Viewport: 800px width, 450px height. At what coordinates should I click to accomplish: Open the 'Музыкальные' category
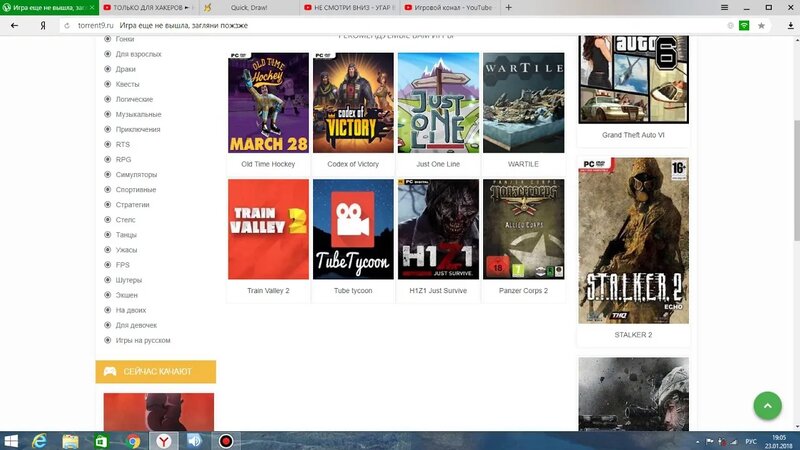coord(138,114)
